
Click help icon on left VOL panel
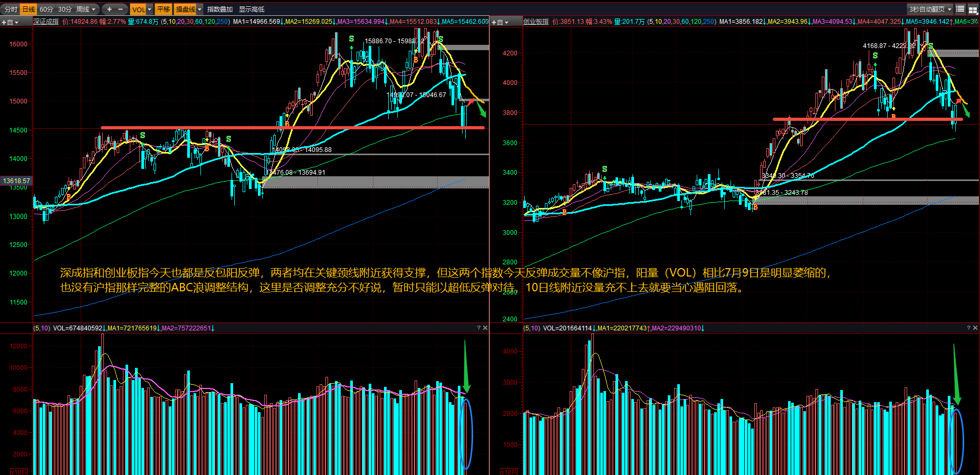coord(478,328)
